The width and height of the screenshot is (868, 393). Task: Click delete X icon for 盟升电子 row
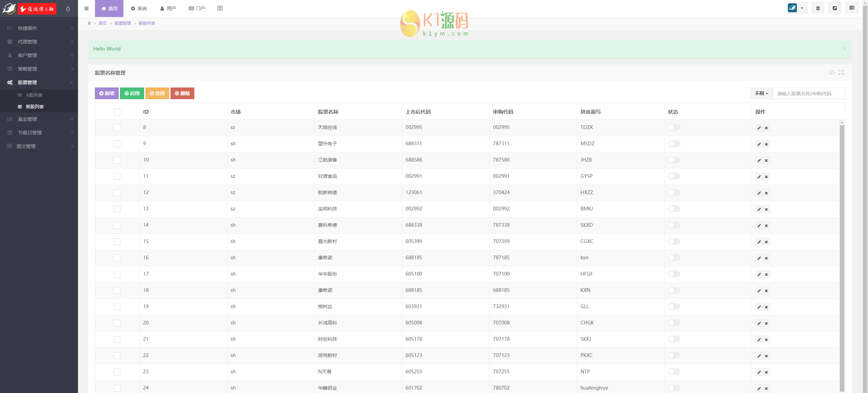coord(766,144)
